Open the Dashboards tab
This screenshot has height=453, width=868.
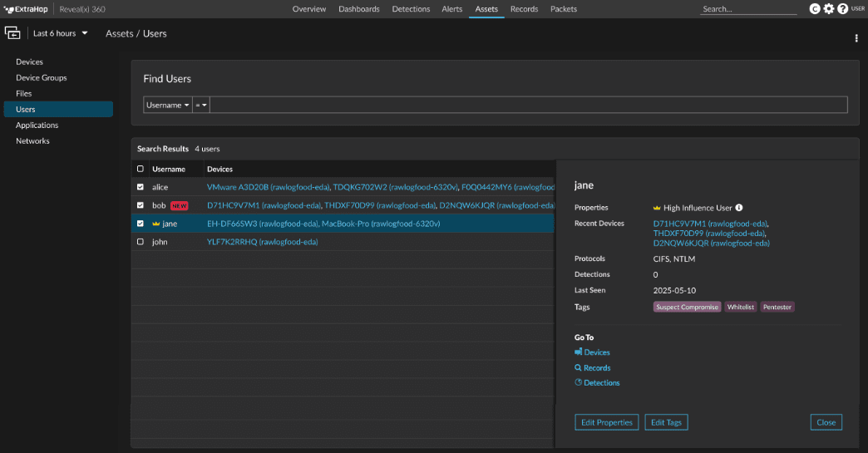click(359, 9)
